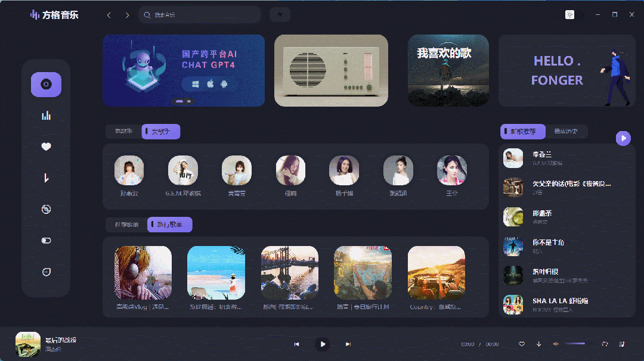Click the audio waveform icon near volume
Screen dimensions: 644x361
point(556,344)
